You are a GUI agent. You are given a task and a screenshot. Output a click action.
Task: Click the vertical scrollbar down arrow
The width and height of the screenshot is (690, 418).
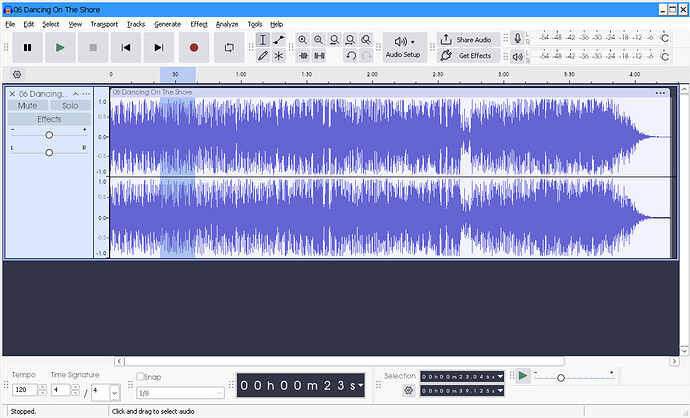[x=684, y=351]
